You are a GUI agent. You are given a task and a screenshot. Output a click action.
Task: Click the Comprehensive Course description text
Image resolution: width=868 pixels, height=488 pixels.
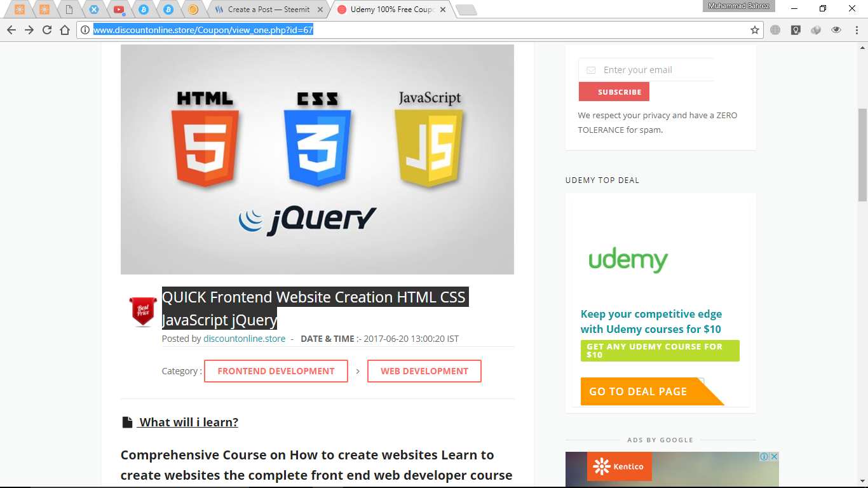(316, 465)
